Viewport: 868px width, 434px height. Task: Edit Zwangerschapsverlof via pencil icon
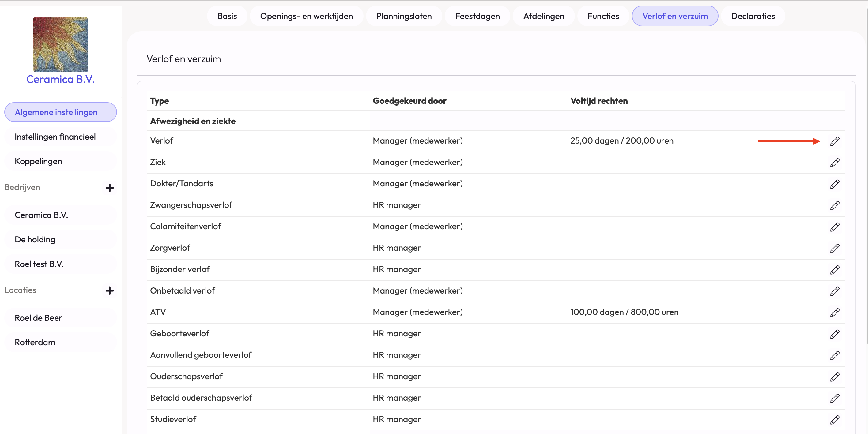(x=834, y=205)
